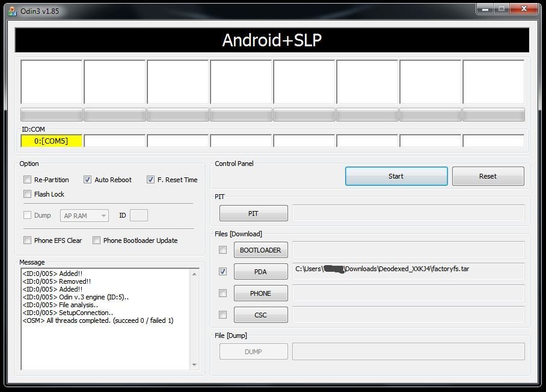Click the DUMP button
The width and height of the screenshot is (546, 392).
[x=254, y=352]
